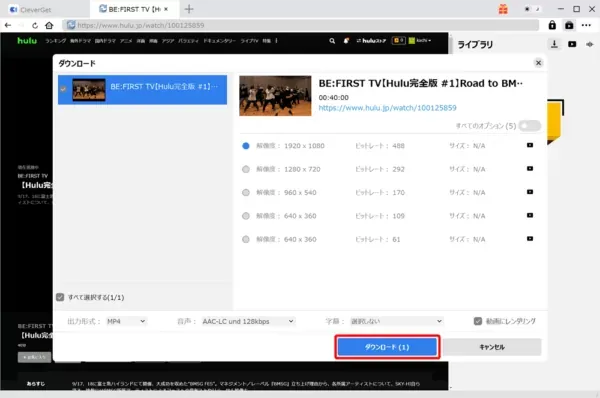Open the huluストア link
600x398 pixels.
(371, 41)
